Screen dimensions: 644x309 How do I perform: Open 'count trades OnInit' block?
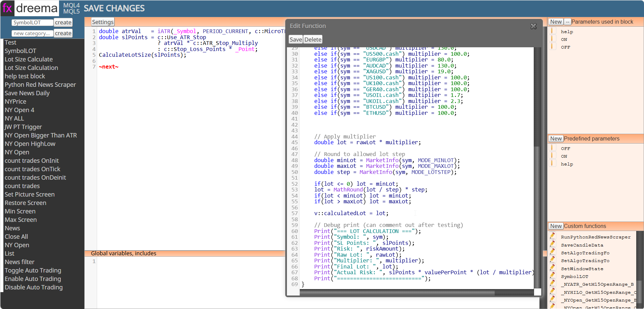(32, 161)
